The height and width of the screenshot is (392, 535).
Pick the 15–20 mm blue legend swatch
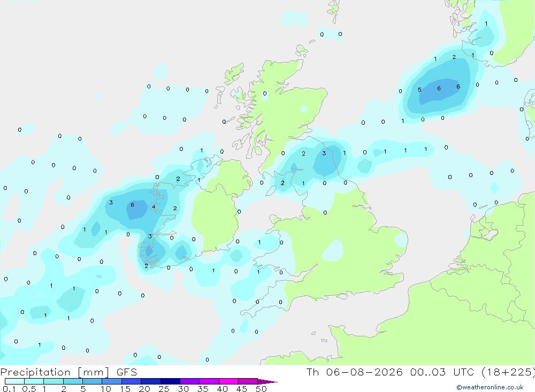click(132, 381)
